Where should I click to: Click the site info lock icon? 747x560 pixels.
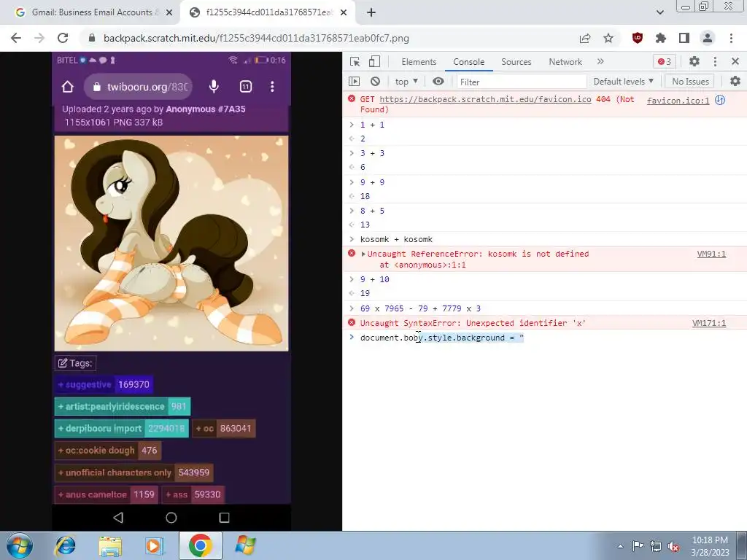pyautogui.click(x=92, y=38)
